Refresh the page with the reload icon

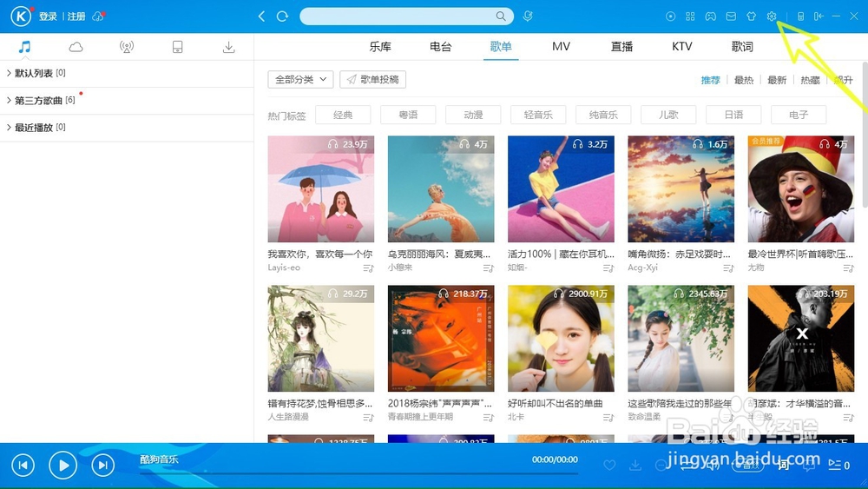[x=282, y=17]
